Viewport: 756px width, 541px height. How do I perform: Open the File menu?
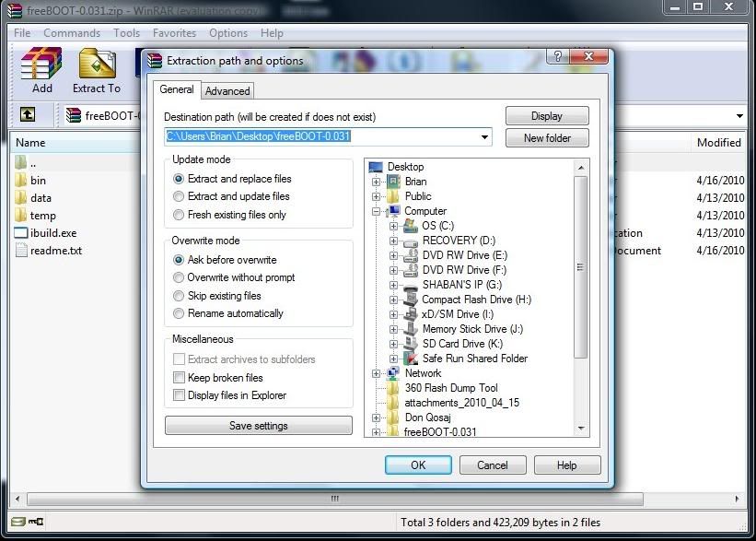(22, 33)
